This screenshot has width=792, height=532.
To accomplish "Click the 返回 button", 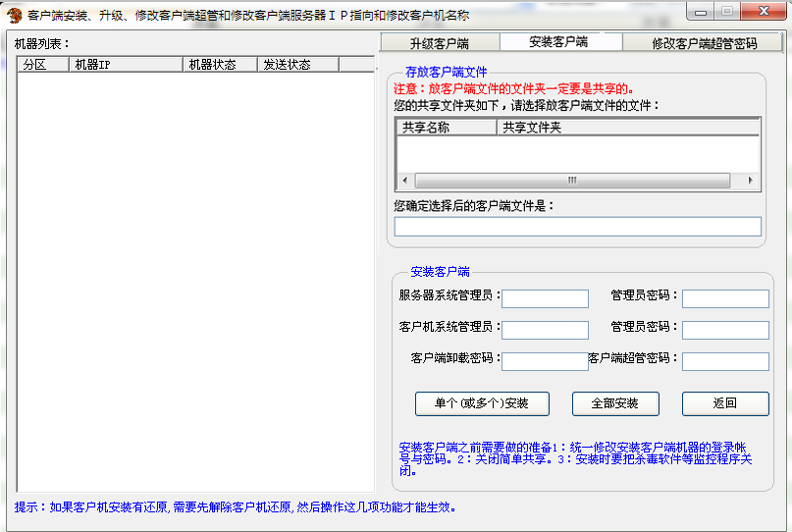I will 725,403.
